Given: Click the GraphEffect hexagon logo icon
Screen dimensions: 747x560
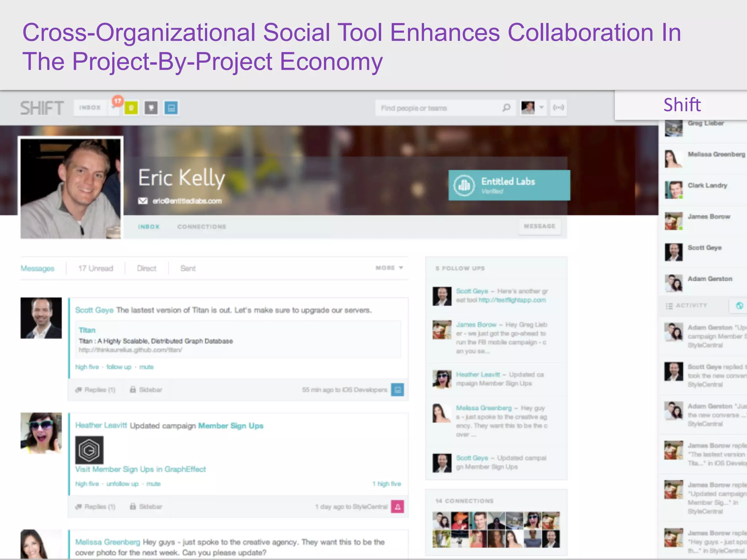Looking at the screenshot, I should coord(89,450).
